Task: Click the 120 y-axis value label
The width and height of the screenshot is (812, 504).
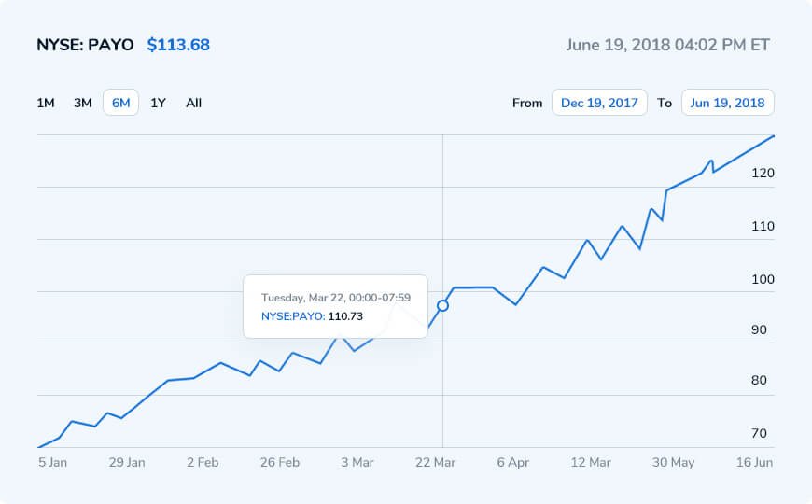Action: 763,174
